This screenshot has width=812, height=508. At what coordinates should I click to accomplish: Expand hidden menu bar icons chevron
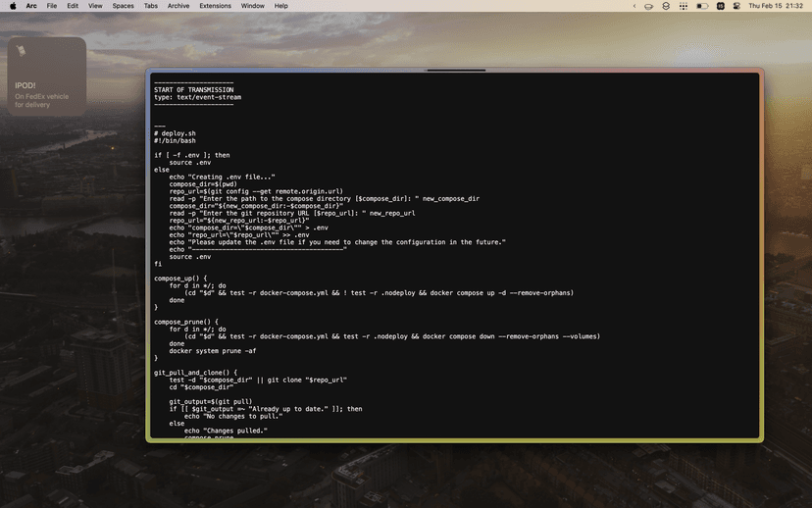pyautogui.click(x=633, y=6)
